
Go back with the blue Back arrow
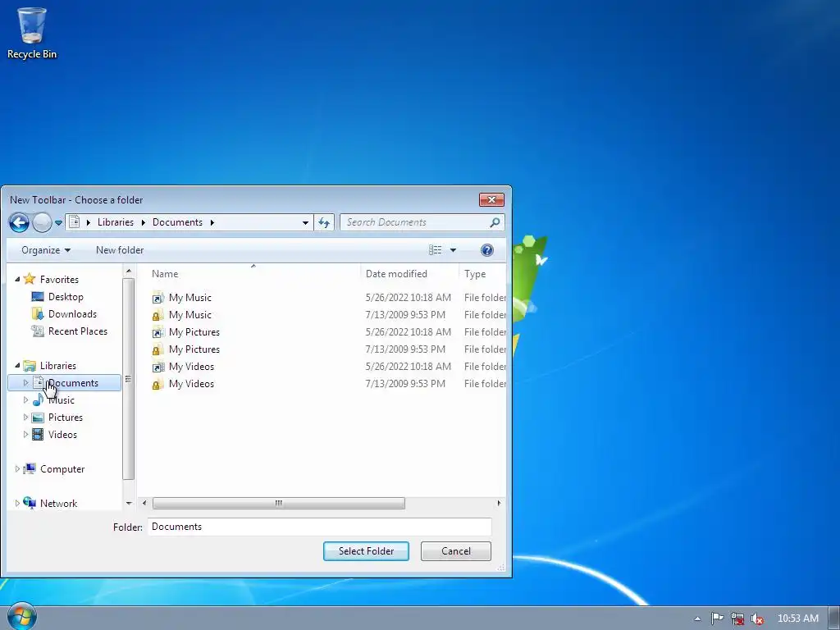20,222
